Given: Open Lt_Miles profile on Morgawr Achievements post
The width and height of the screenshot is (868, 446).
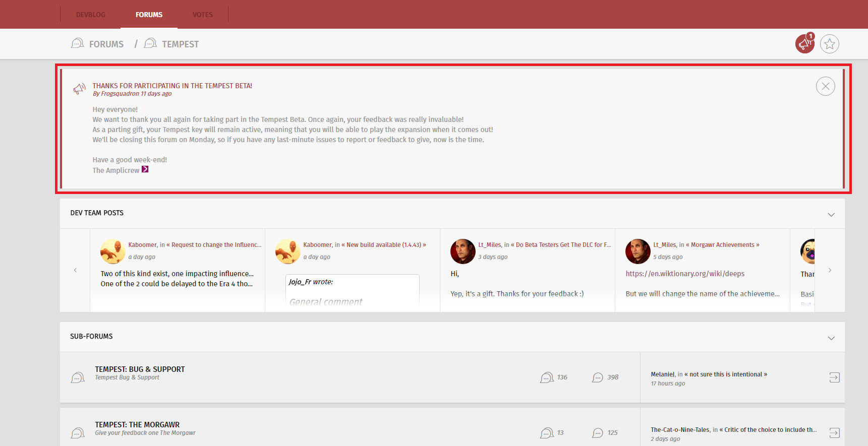Looking at the screenshot, I should pos(665,245).
